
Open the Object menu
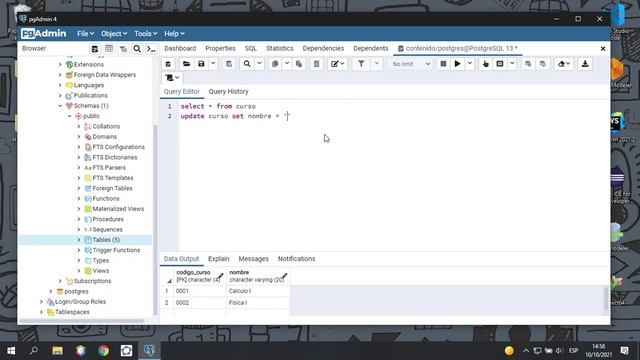[114, 33]
